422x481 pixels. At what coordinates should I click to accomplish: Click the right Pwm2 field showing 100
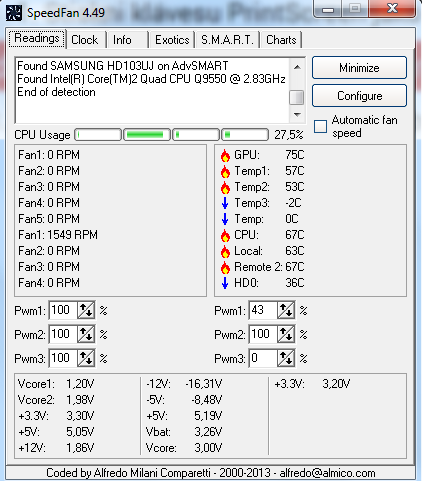click(263, 334)
